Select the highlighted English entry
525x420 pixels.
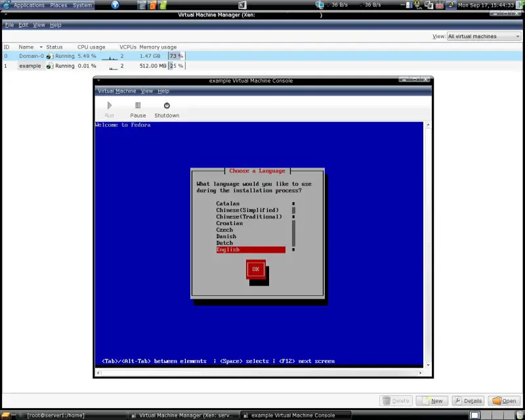point(251,249)
